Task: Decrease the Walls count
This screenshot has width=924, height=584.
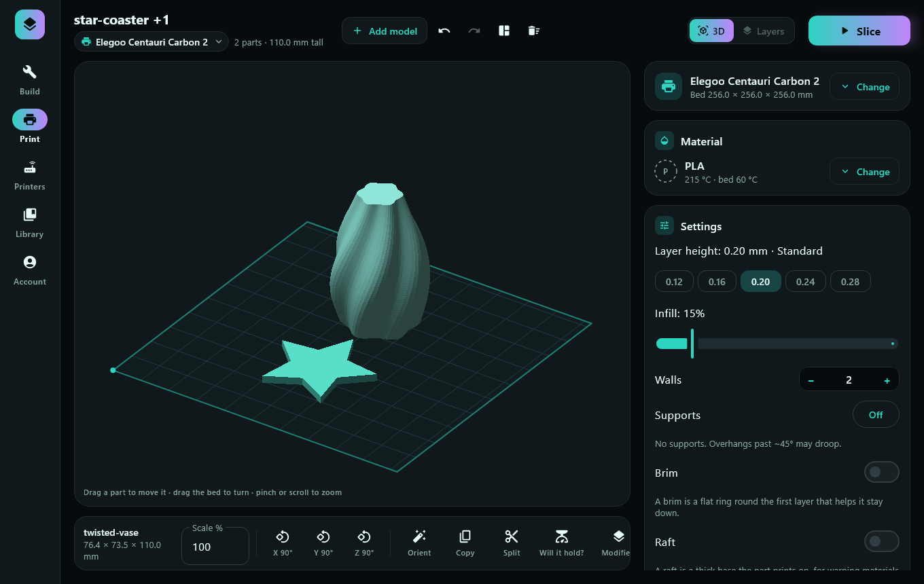Action: (811, 380)
